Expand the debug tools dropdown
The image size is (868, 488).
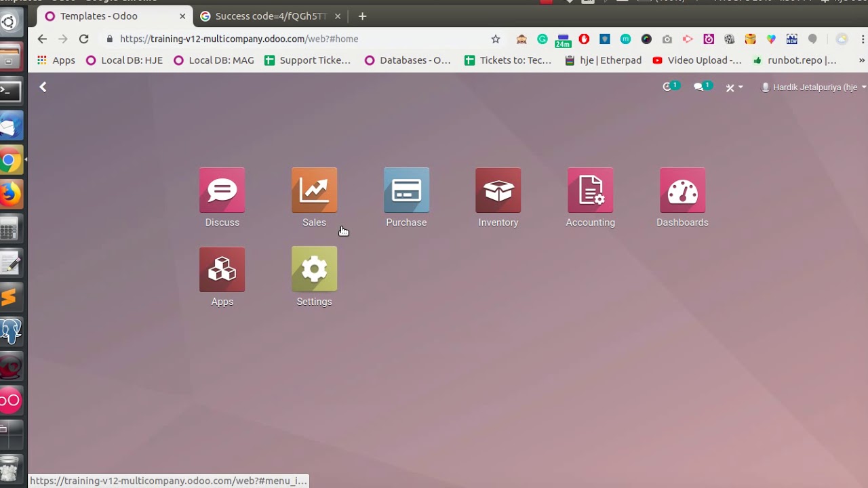pos(734,87)
